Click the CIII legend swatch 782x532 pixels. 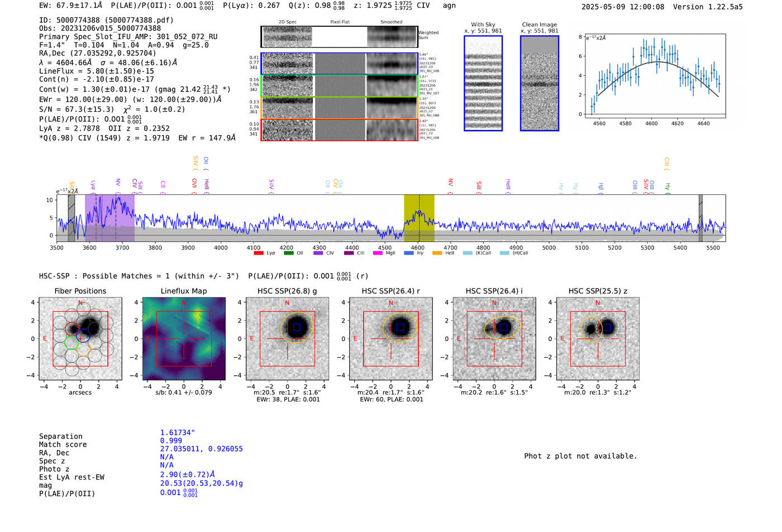point(349,253)
